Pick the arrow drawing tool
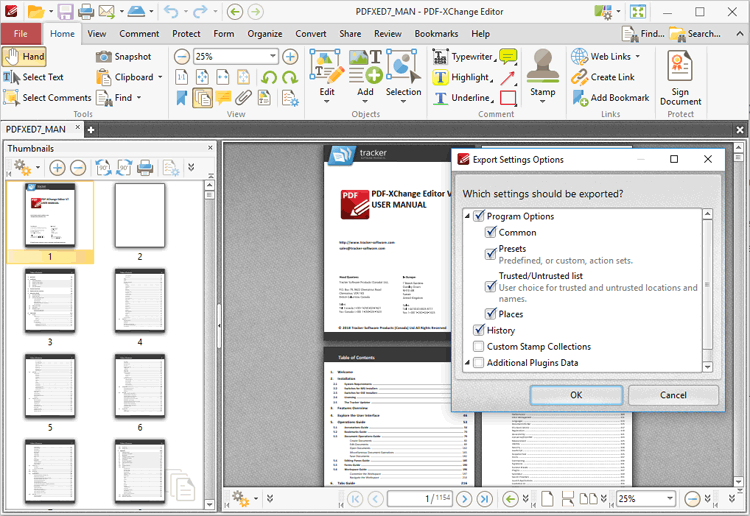 click(x=508, y=77)
